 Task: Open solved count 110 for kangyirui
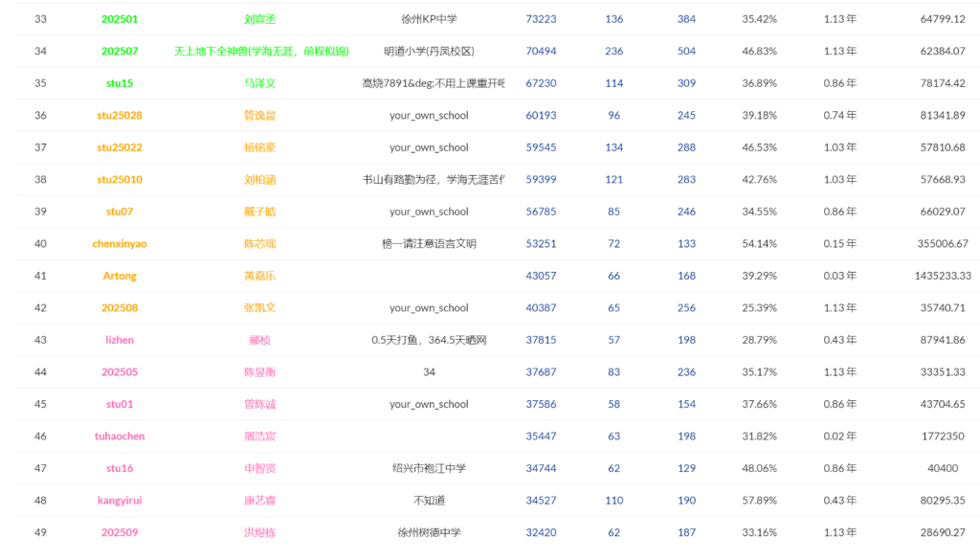click(613, 501)
